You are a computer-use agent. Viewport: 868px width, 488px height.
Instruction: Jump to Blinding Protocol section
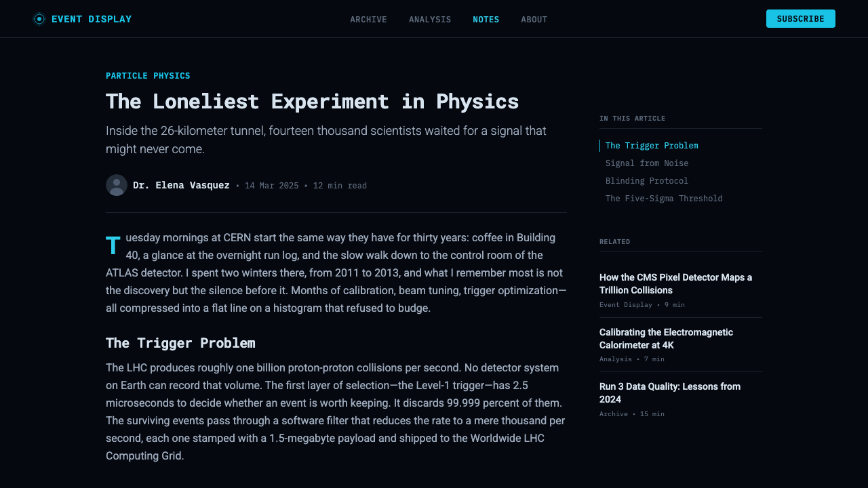coord(647,181)
